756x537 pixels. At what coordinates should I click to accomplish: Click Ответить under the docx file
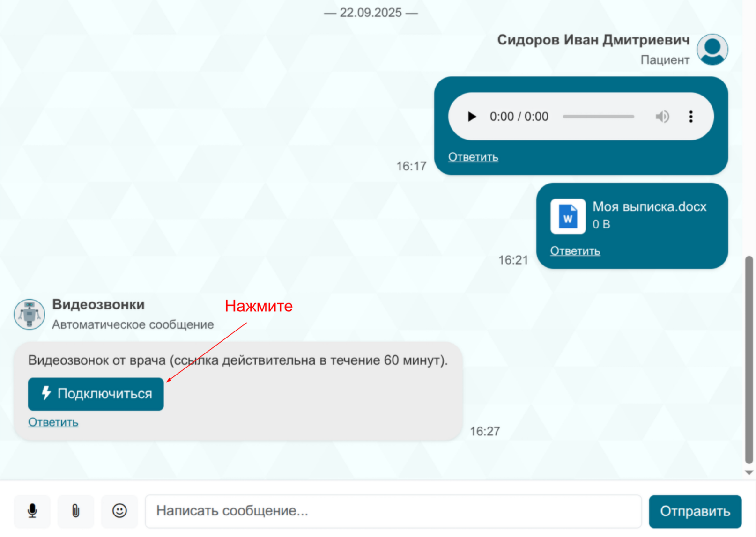coord(575,251)
